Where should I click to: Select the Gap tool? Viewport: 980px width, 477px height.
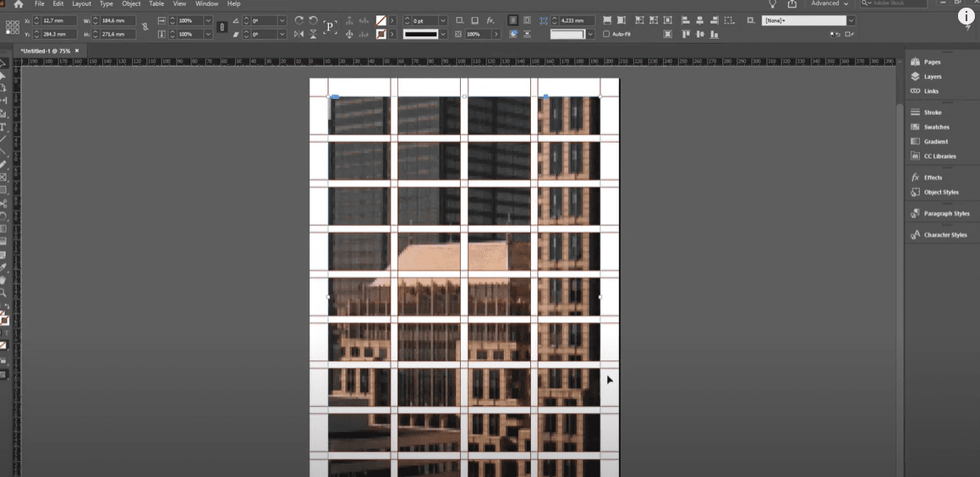3,101
